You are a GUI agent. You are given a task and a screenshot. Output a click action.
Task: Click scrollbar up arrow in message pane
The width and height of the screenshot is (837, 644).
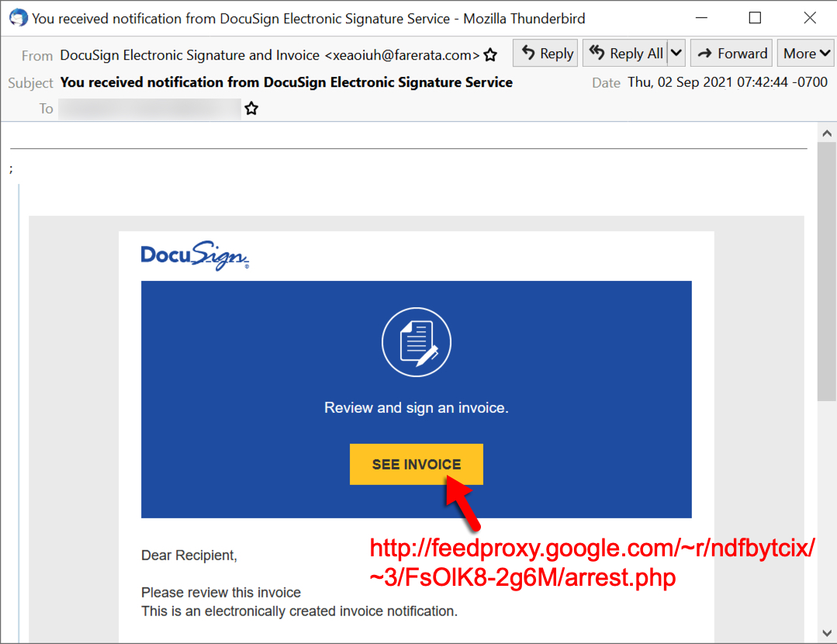coord(827,133)
